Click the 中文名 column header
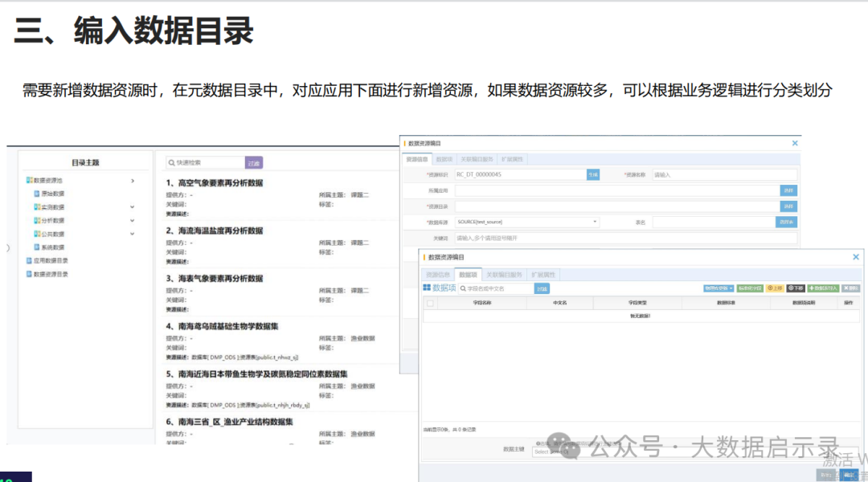 tap(559, 303)
